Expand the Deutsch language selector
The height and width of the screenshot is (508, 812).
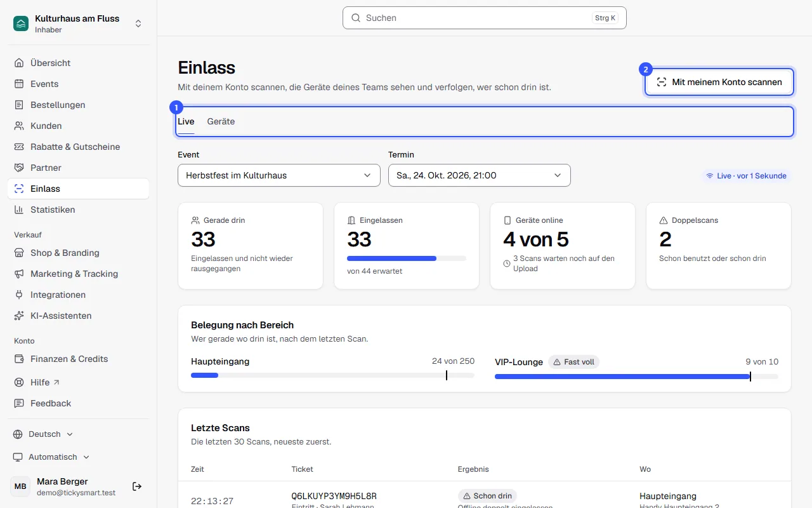click(43, 434)
